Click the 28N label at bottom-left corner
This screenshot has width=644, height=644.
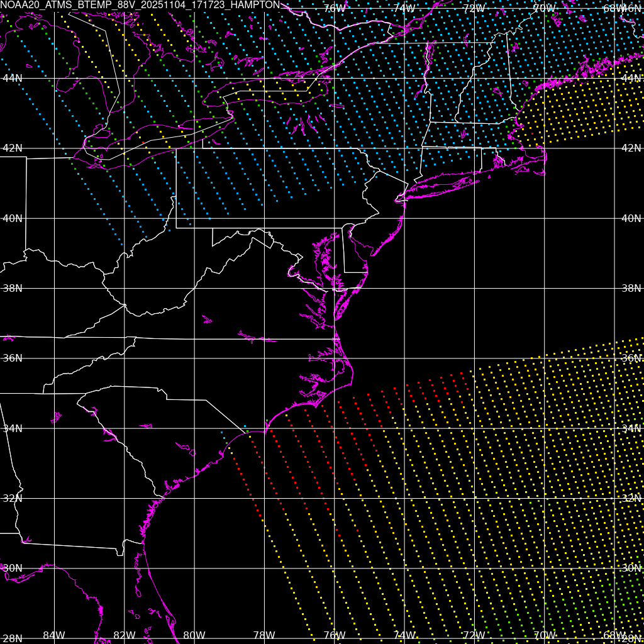[11, 638]
